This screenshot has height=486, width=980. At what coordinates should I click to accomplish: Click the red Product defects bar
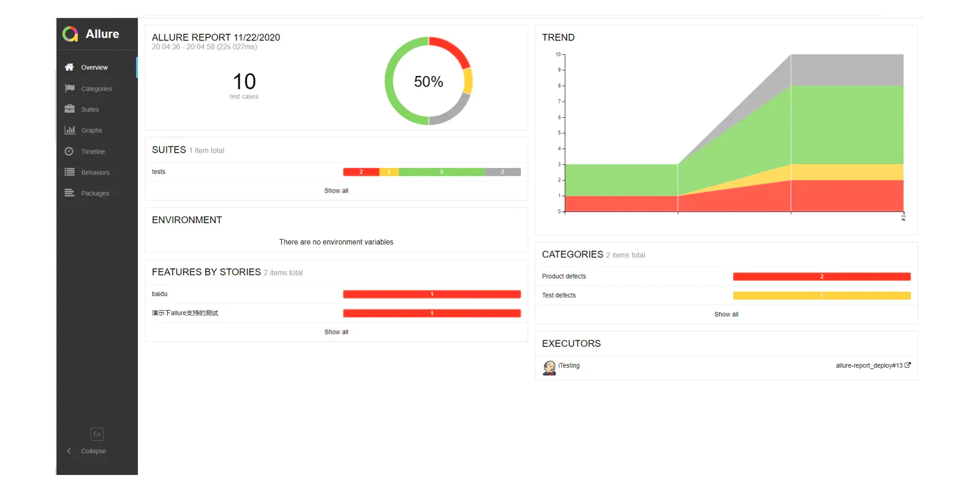[x=822, y=276]
